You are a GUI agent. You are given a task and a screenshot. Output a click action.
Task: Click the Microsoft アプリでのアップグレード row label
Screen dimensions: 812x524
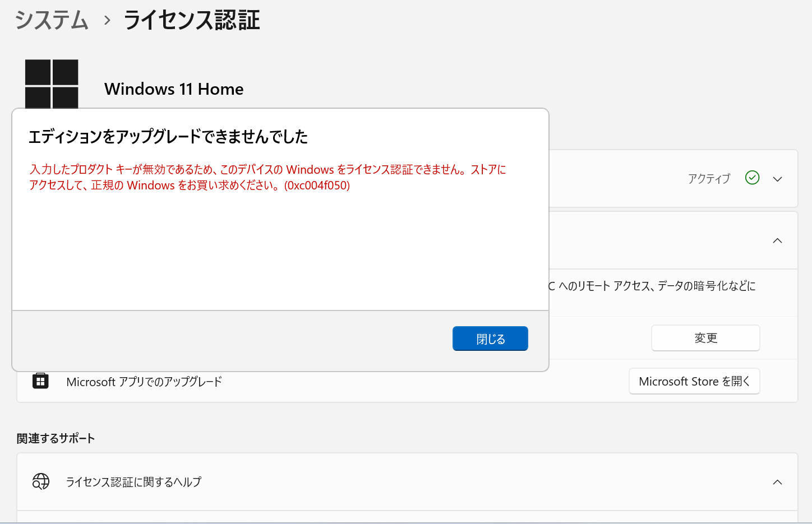tap(144, 381)
